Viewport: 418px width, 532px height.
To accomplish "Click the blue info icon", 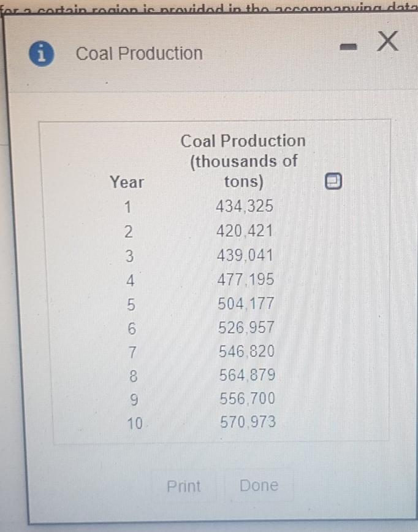I will pos(41,53).
